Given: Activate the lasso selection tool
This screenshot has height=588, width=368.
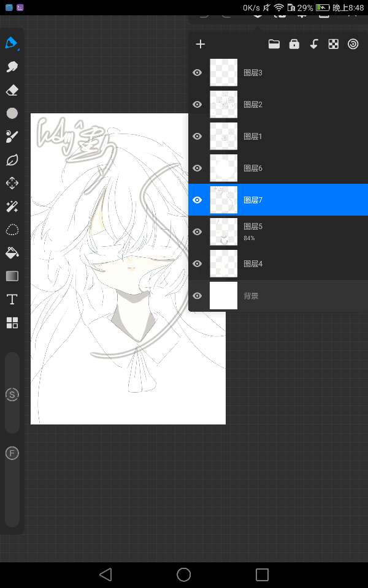Looking at the screenshot, I should (12, 230).
